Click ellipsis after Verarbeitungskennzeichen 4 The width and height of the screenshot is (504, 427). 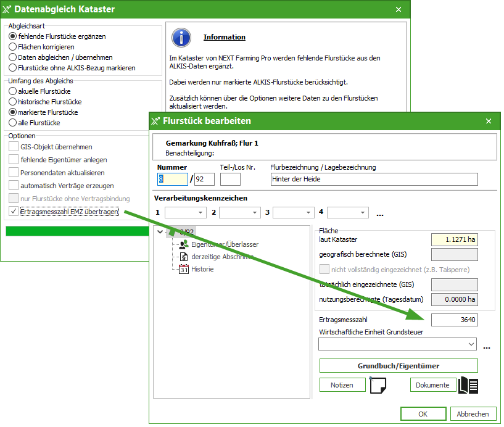click(x=380, y=213)
